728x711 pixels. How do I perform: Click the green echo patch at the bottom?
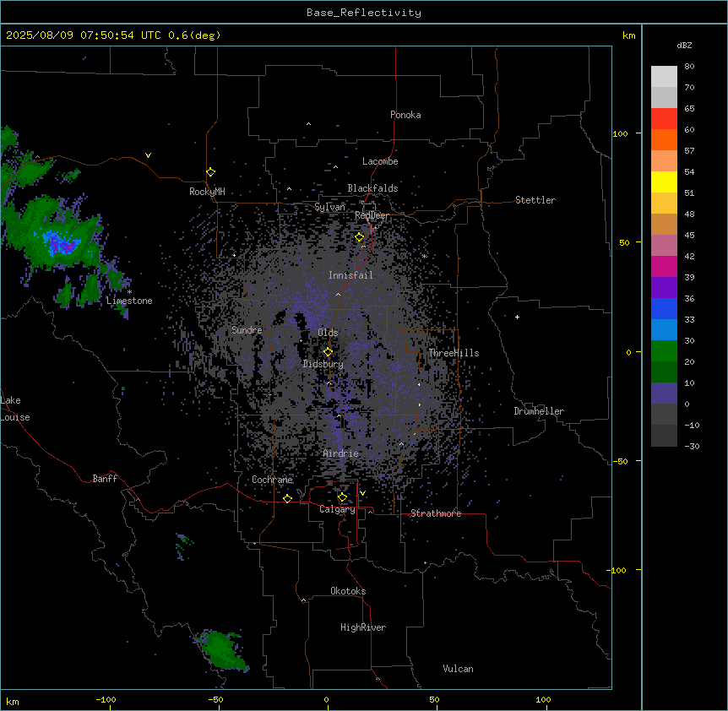point(221,649)
